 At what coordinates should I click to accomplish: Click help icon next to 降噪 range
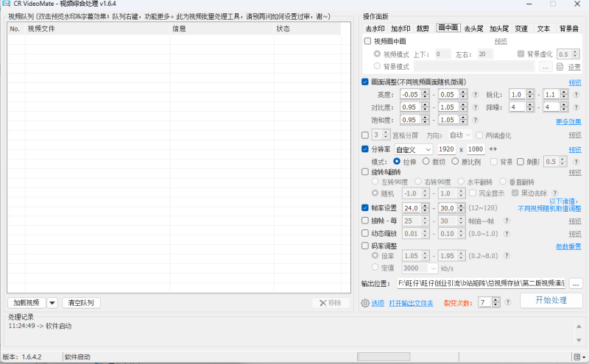576,107
